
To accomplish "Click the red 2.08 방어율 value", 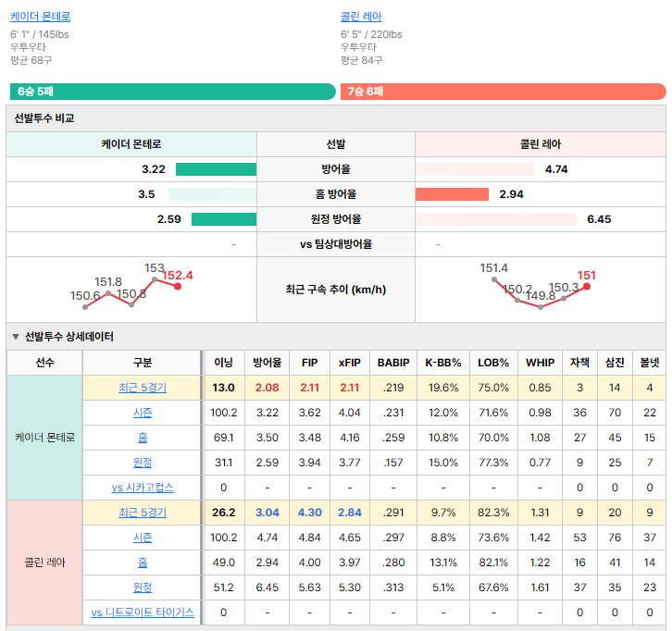I will (x=267, y=388).
